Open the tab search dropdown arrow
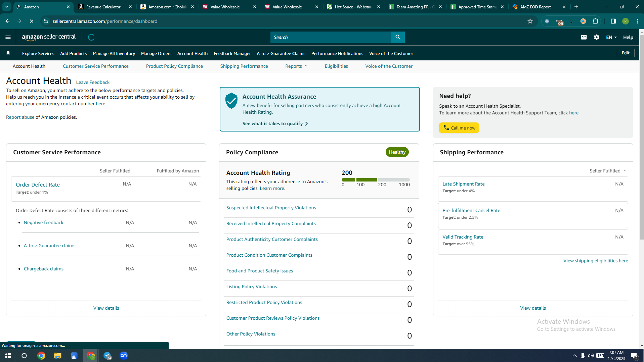The height and width of the screenshot is (362, 644). click(x=7, y=7)
